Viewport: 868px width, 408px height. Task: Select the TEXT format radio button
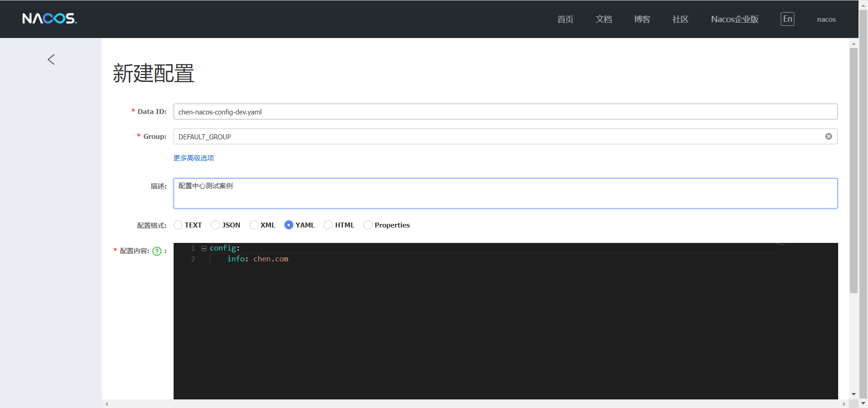coord(178,225)
